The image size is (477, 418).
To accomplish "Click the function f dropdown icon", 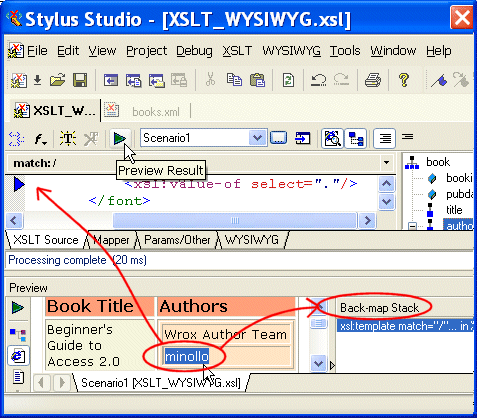I will 41,139.
